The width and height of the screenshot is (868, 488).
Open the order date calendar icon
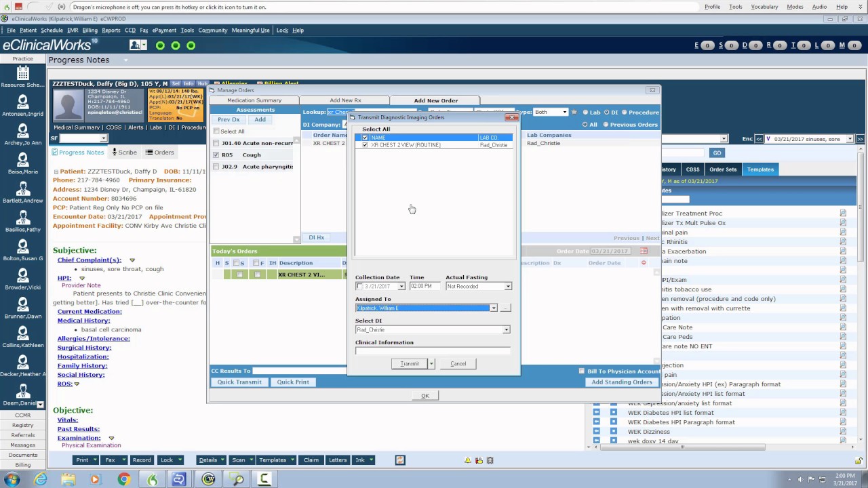click(x=644, y=251)
